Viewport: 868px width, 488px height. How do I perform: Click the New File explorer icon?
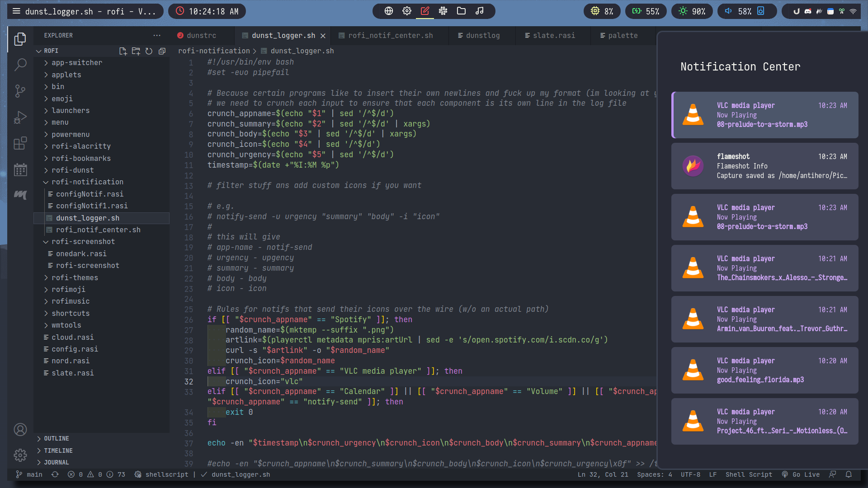pyautogui.click(x=123, y=51)
